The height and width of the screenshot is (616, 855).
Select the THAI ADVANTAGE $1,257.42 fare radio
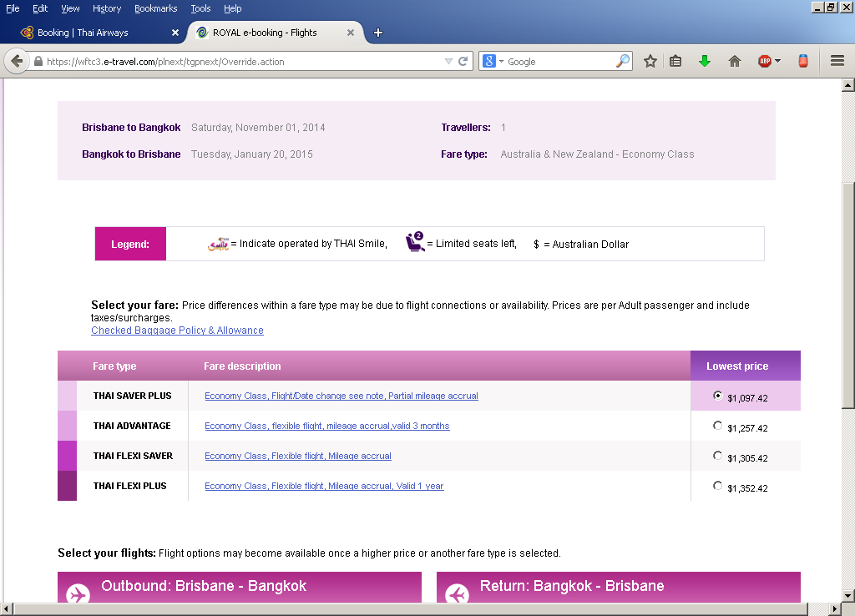pyautogui.click(x=718, y=426)
